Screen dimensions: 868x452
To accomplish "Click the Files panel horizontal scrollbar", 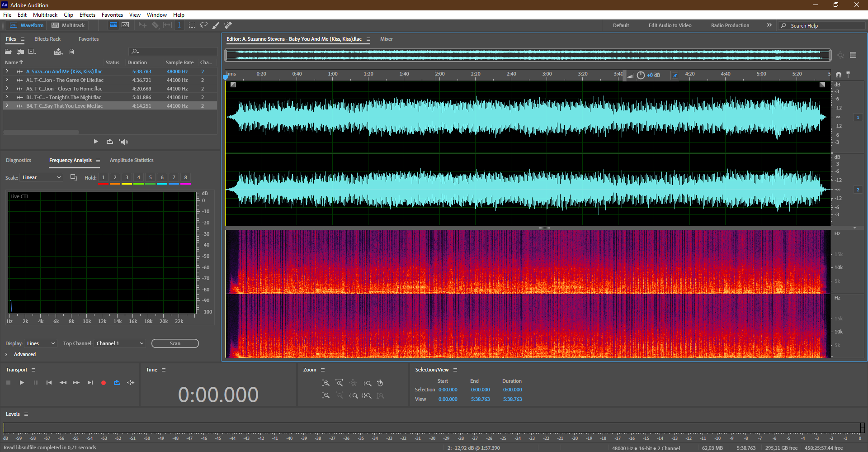I will (x=41, y=132).
